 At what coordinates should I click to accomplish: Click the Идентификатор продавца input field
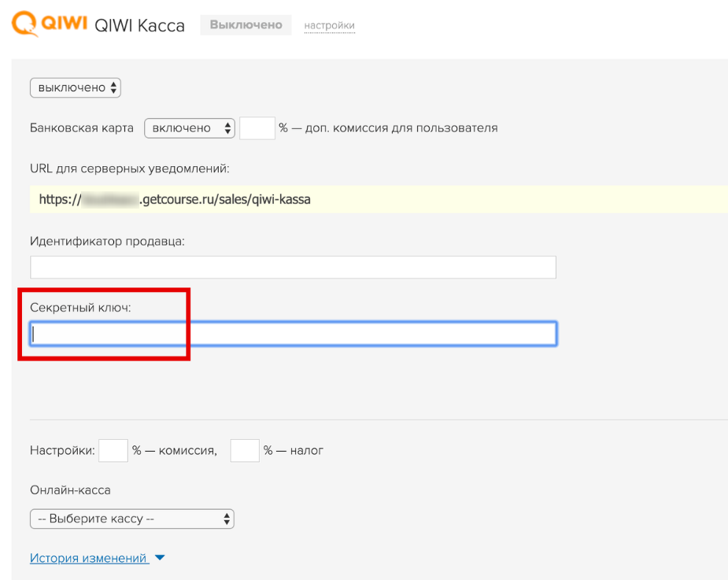[x=293, y=267]
